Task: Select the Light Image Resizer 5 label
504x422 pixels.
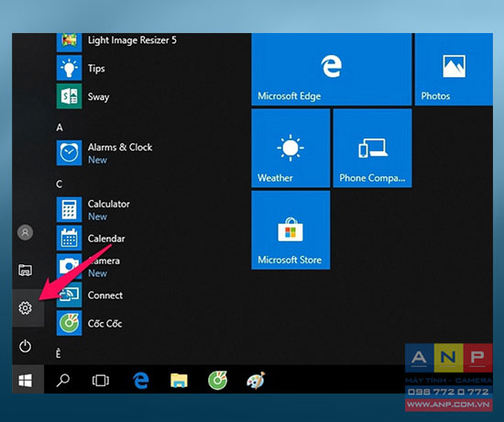Action: 132,40
